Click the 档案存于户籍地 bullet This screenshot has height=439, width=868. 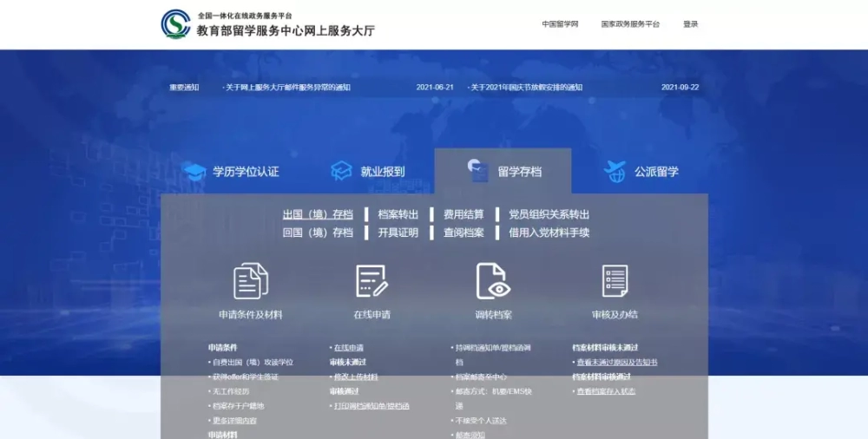[239, 406]
